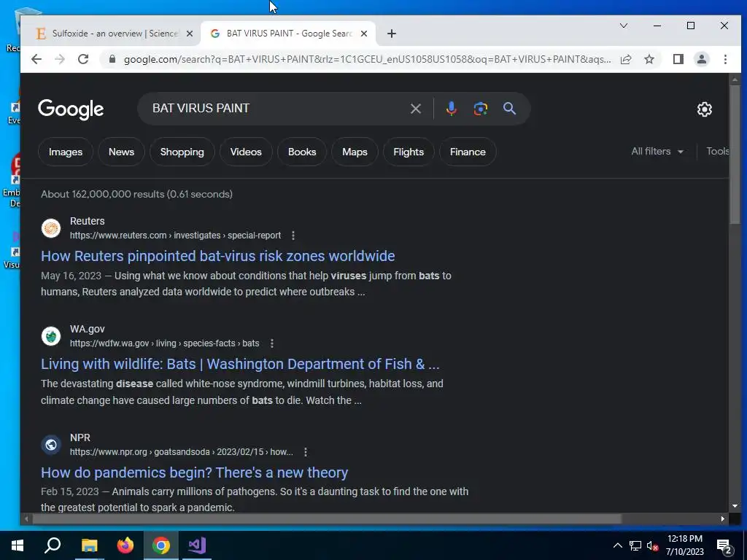Click the scroll right arrow
The image size is (747, 560).
pos(723,518)
